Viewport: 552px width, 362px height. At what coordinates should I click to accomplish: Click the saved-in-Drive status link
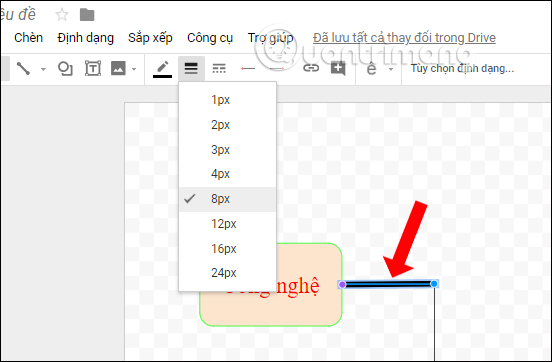404,38
